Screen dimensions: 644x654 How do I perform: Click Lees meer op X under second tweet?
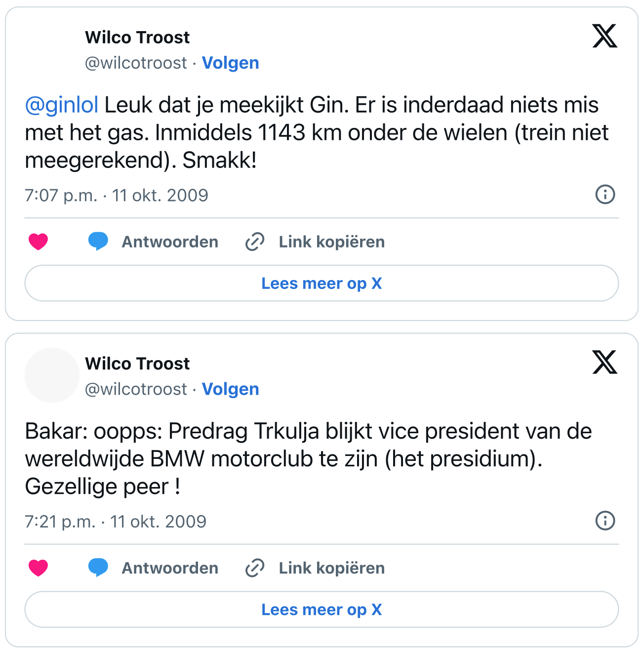coord(322,609)
